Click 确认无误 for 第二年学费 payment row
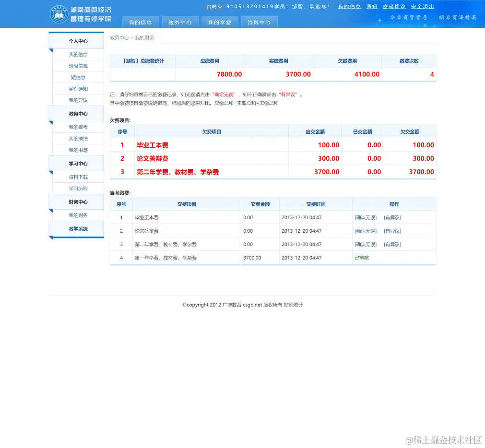 click(366, 244)
